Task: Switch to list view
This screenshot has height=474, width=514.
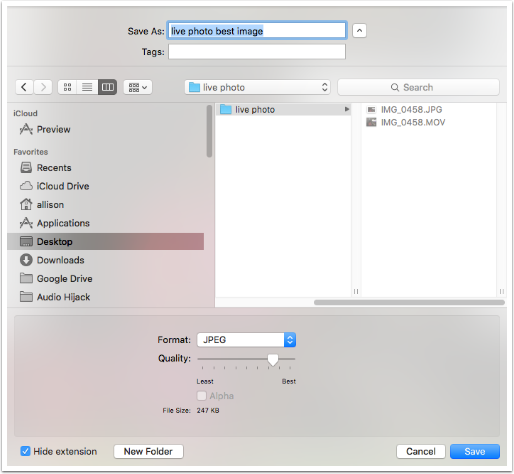Action: tap(87, 87)
